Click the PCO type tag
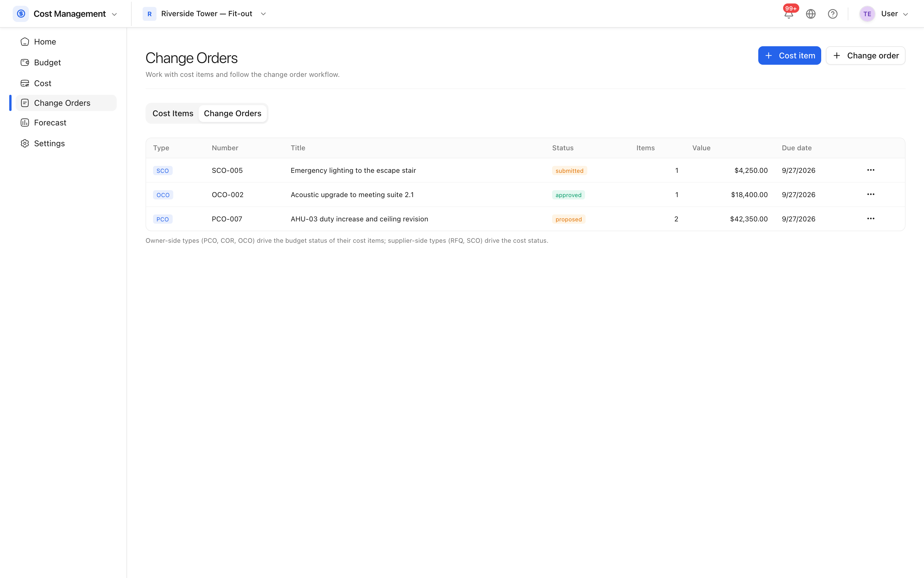 pyautogui.click(x=163, y=219)
